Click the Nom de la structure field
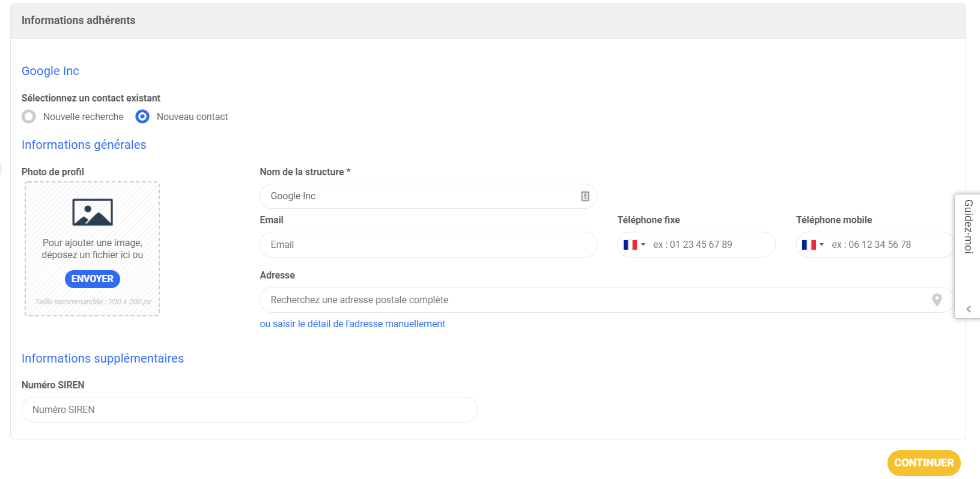980x479 pixels. 421,196
